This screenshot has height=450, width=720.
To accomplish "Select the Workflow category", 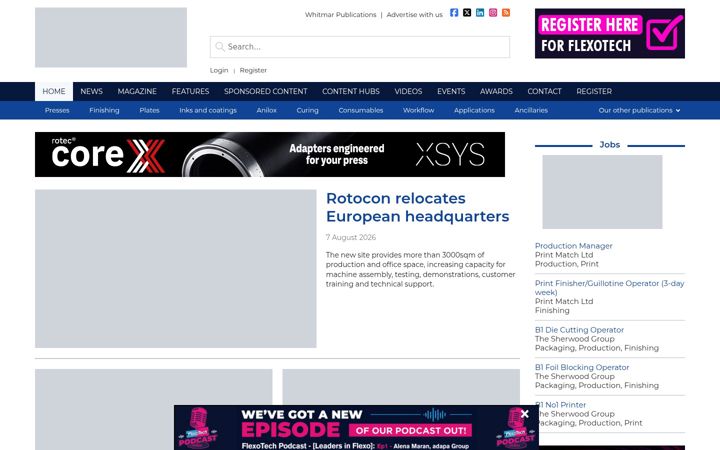I will point(418,110).
